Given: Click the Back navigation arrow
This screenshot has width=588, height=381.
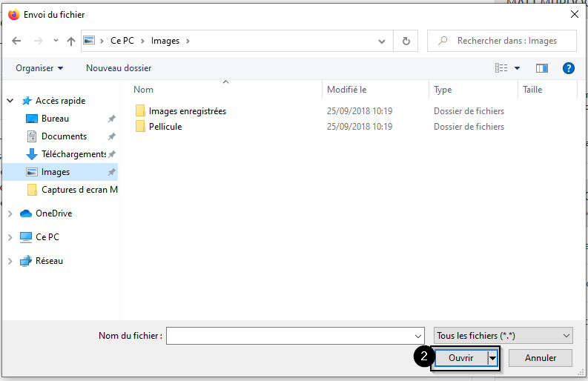Looking at the screenshot, I should pos(16,42).
